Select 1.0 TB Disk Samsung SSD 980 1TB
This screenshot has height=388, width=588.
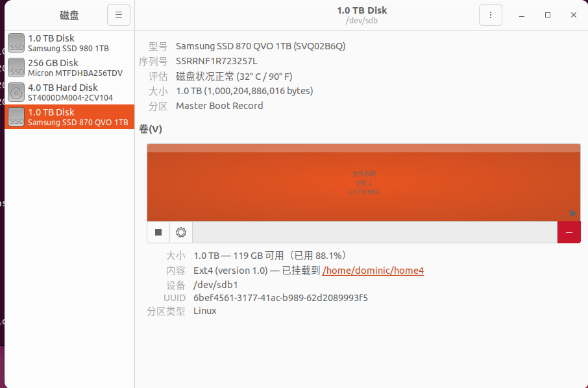tap(69, 43)
